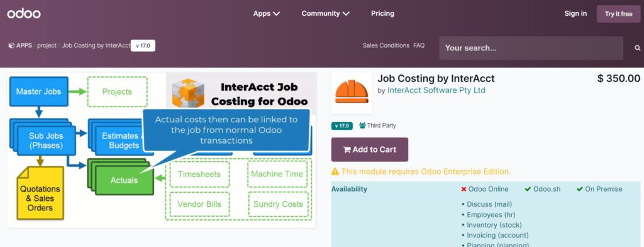Click the $ 350.00 price text
644x247 pixels.
click(619, 78)
